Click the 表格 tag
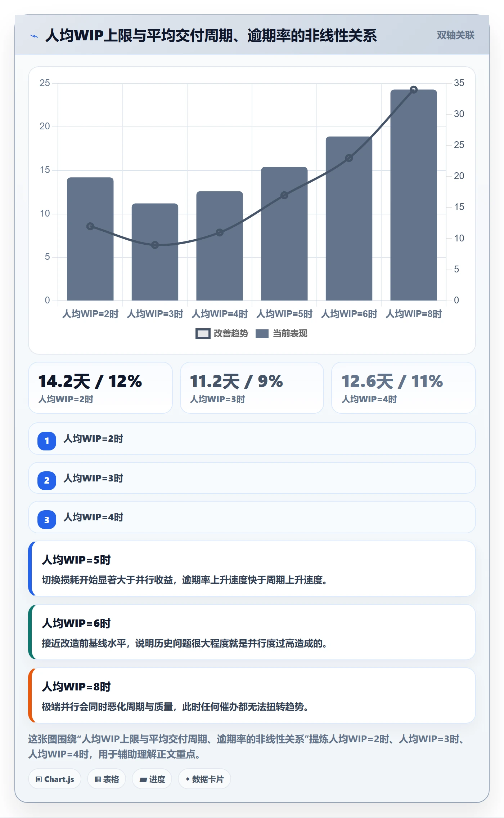The image size is (504, 818). [107, 779]
